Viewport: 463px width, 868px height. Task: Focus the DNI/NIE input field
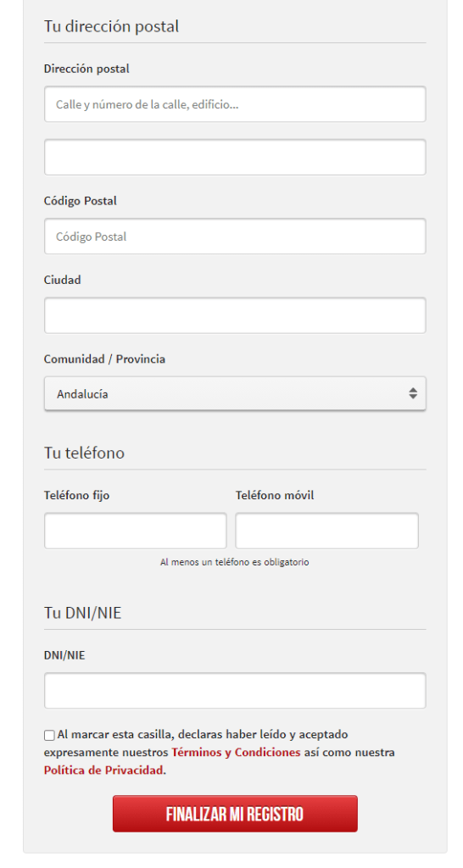tap(235, 690)
